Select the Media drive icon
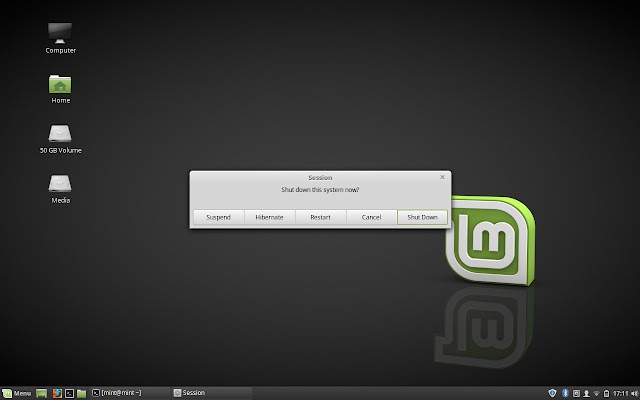This screenshot has width=640, height=400. tap(60, 184)
